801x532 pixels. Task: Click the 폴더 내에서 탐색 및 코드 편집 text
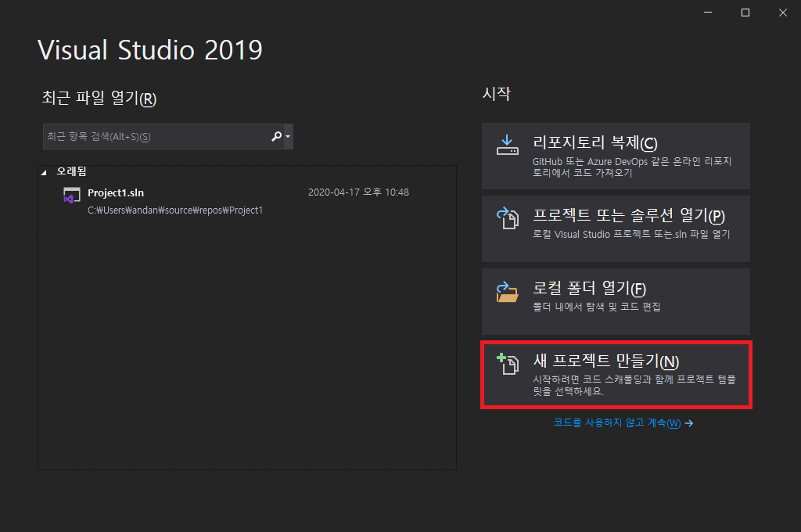click(597, 307)
